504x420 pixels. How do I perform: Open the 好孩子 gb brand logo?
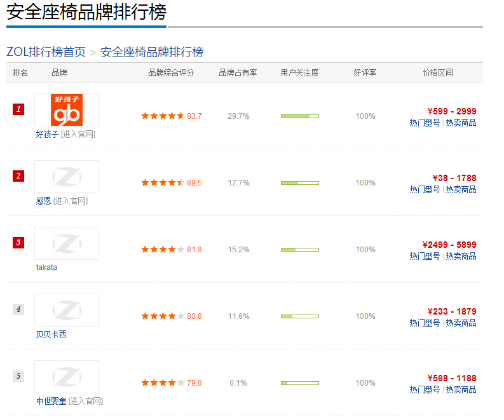[67, 110]
